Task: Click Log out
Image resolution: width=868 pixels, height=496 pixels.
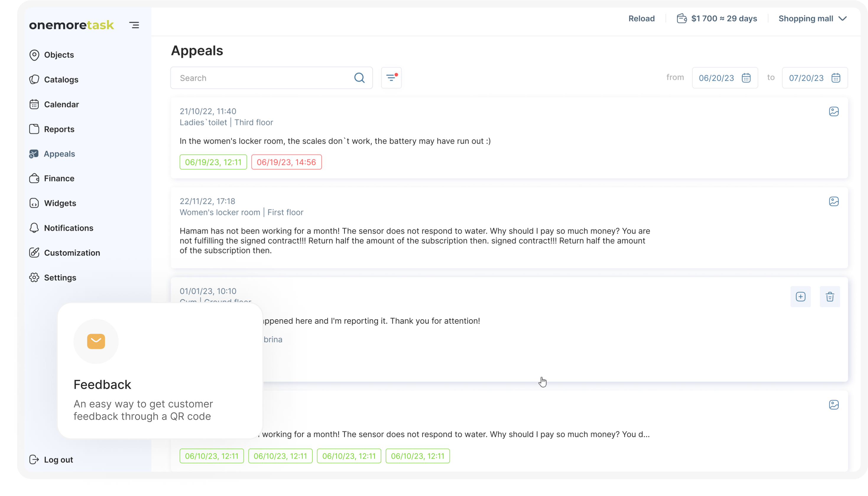Action: (58, 460)
